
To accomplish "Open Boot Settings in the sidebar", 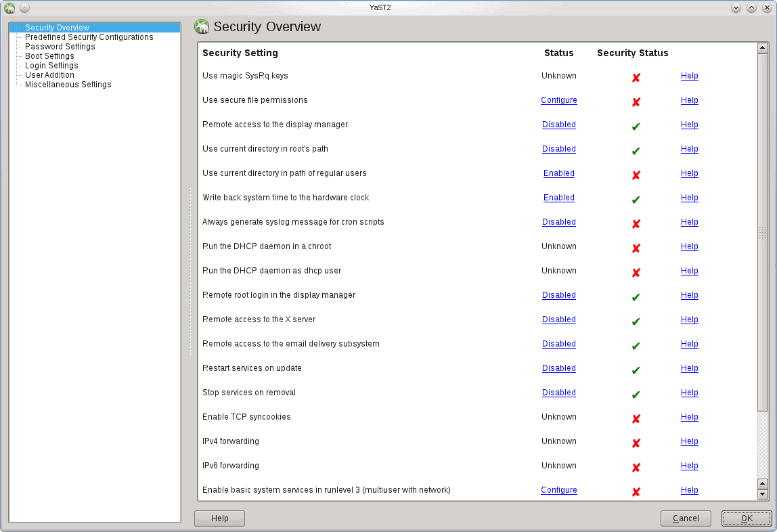I will (49, 56).
